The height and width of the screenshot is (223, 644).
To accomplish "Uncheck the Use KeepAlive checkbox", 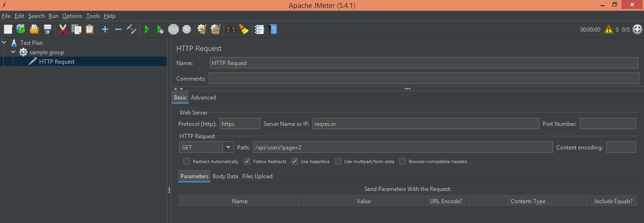I will pyautogui.click(x=295, y=161).
